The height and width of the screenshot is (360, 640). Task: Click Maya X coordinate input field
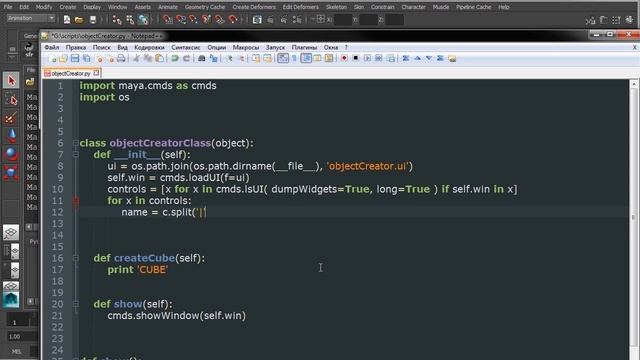pyautogui.click(x=343, y=19)
